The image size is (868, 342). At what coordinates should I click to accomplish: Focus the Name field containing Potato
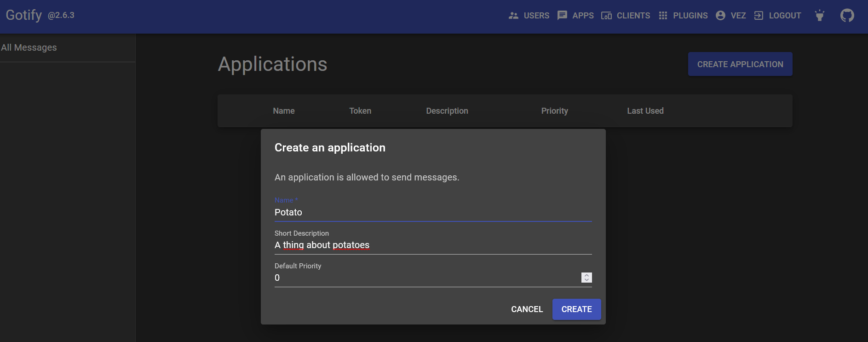[432, 212]
